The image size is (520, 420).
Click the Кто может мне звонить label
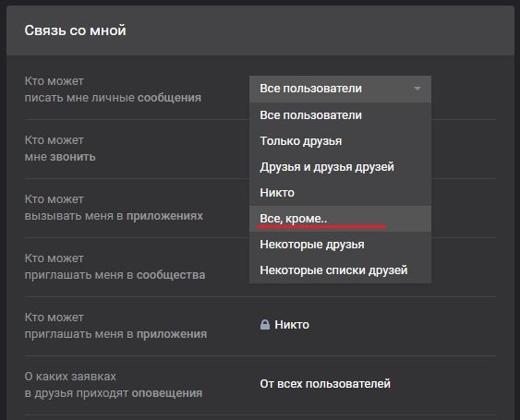(60, 149)
